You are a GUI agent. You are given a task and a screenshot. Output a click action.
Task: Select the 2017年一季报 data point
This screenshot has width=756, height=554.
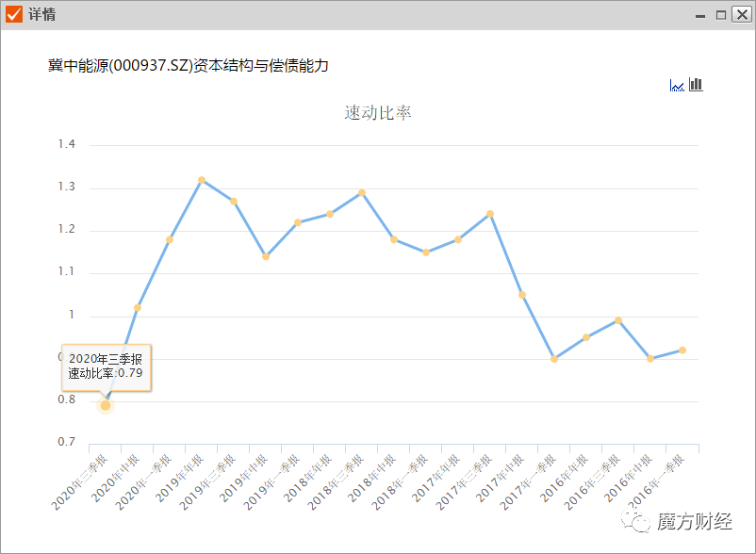(x=554, y=359)
